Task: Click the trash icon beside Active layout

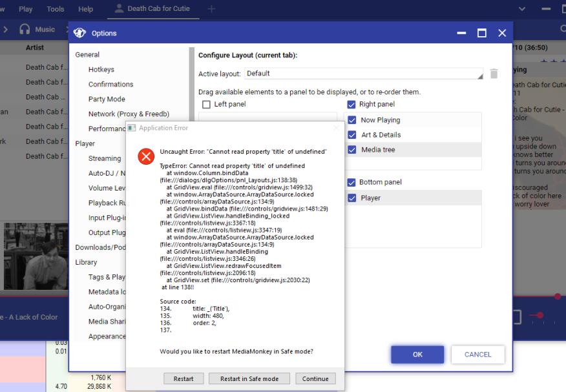Action: click(494, 74)
